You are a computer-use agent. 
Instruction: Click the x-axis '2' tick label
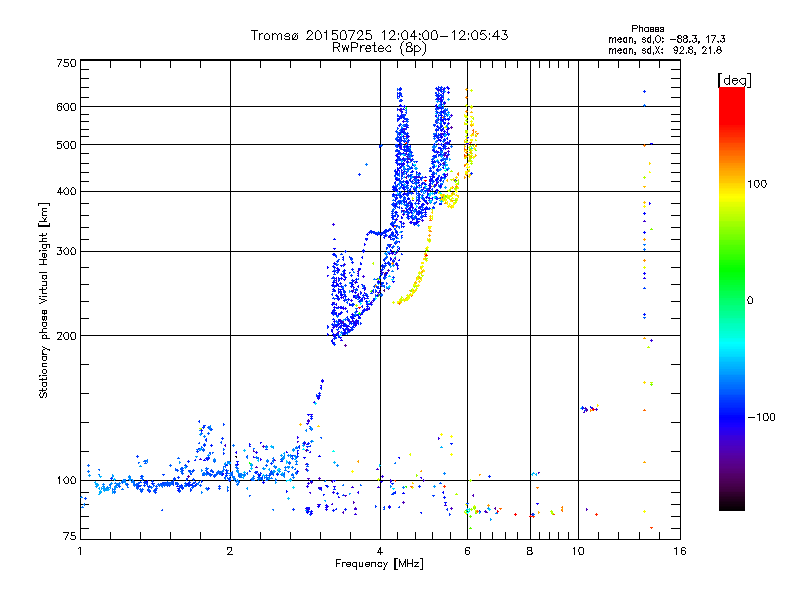[230, 551]
